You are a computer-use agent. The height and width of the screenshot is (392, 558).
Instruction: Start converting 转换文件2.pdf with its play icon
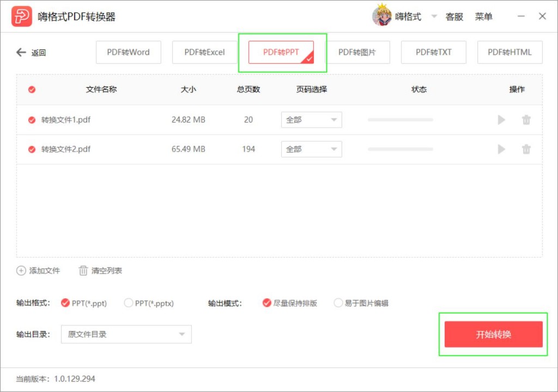[x=501, y=149]
